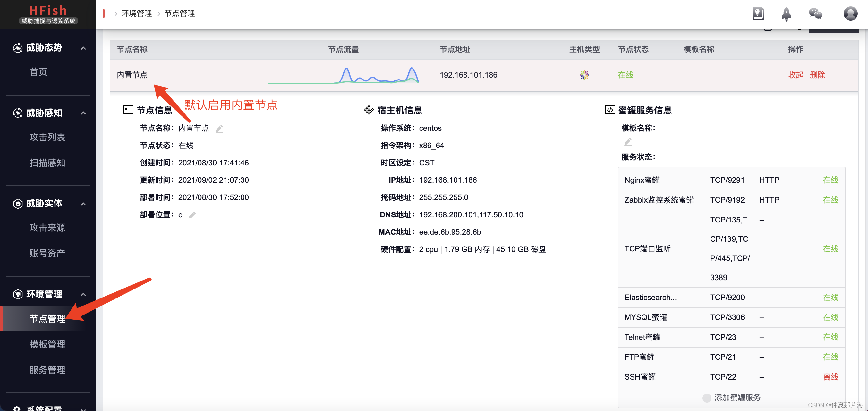Collapse the 环境管理 sidebar section
868x411 pixels.
[x=84, y=294]
